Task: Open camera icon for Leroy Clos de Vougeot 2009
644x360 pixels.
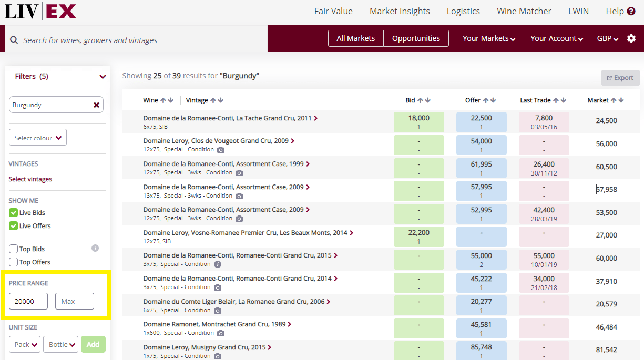Action: pos(221,150)
